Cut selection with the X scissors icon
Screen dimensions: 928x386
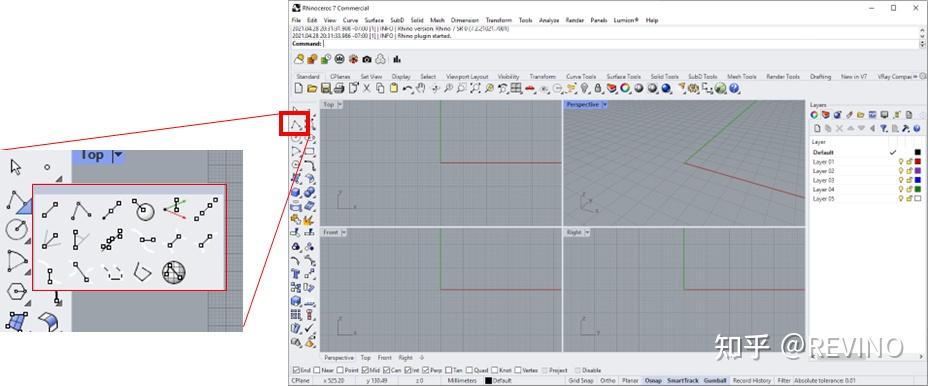tap(366, 88)
